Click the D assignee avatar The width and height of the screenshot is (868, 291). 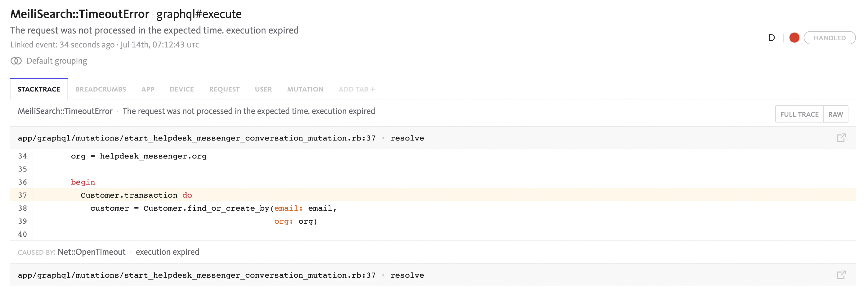(772, 38)
